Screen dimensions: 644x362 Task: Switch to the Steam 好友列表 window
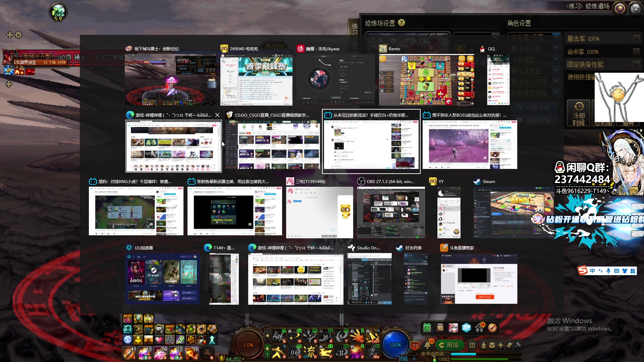point(416,279)
